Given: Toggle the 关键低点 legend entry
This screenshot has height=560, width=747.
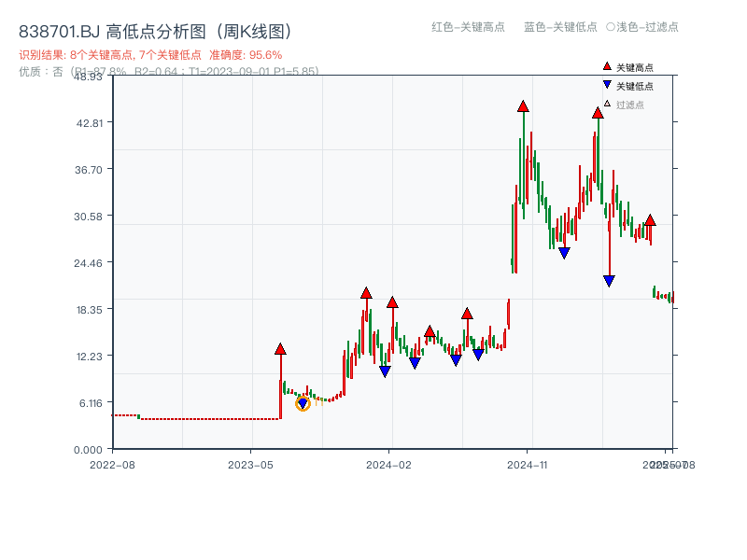Looking at the screenshot, I should [x=635, y=86].
